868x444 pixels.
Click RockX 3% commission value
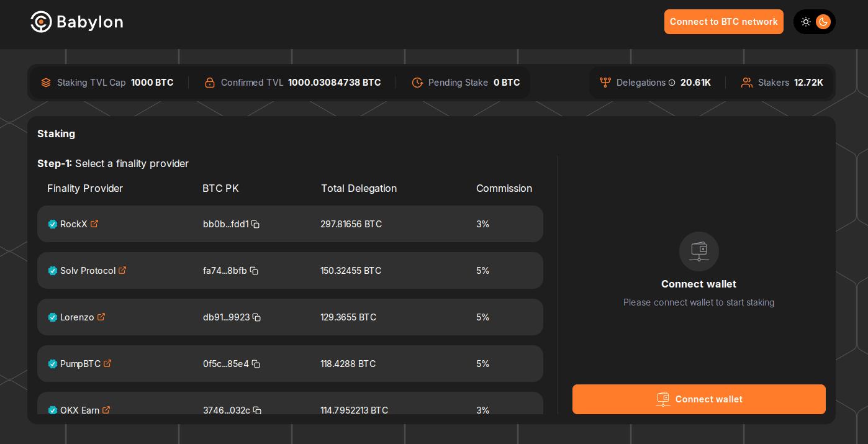(x=483, y=224)
